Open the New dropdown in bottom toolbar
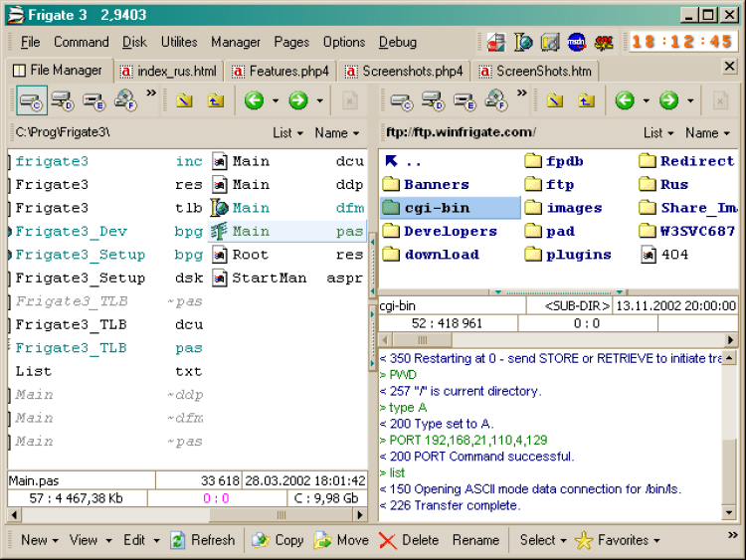 coord(40,540)
